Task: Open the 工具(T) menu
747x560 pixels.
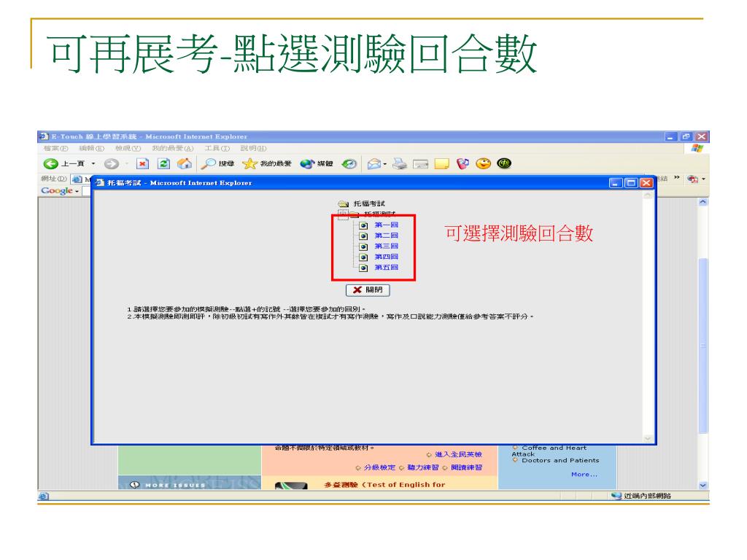Action: click(x=217, y=149)
